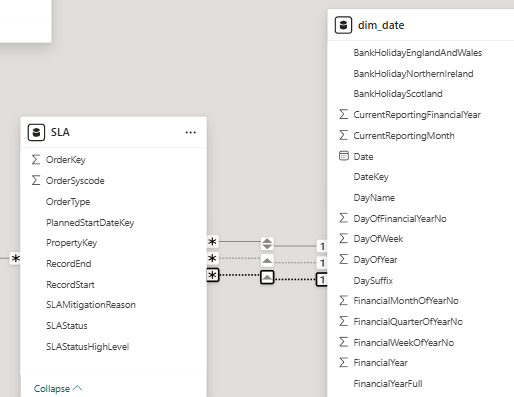Click the middle one (1) endpoint on dim_date
Image resolution: width=514 pixels, height=397 pixels.
pos(322,263)
